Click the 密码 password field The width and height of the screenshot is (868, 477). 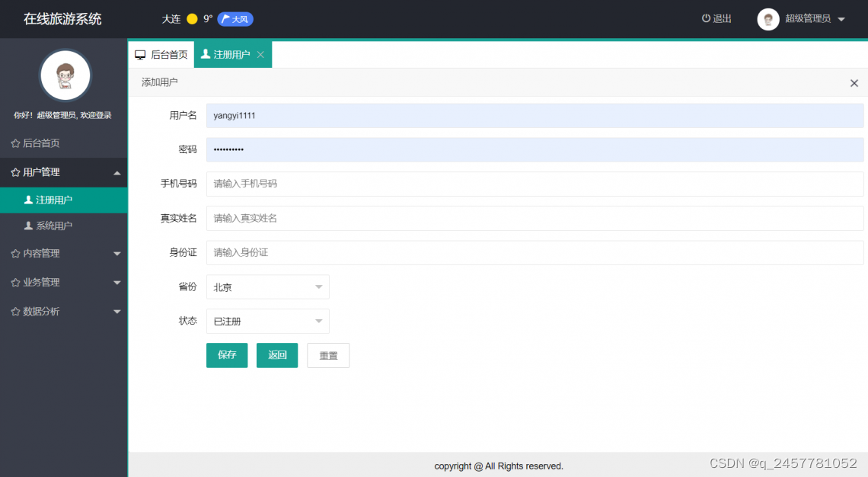point(535,149)
